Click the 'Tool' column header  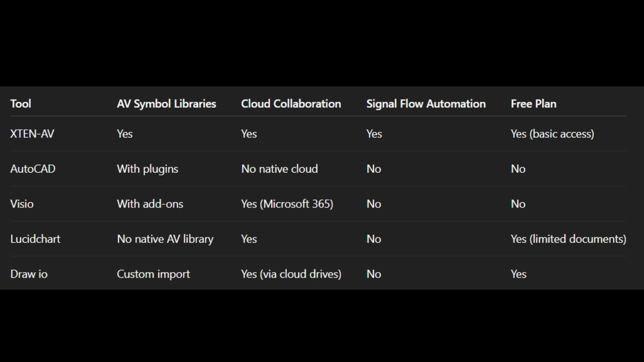point(21,104)
